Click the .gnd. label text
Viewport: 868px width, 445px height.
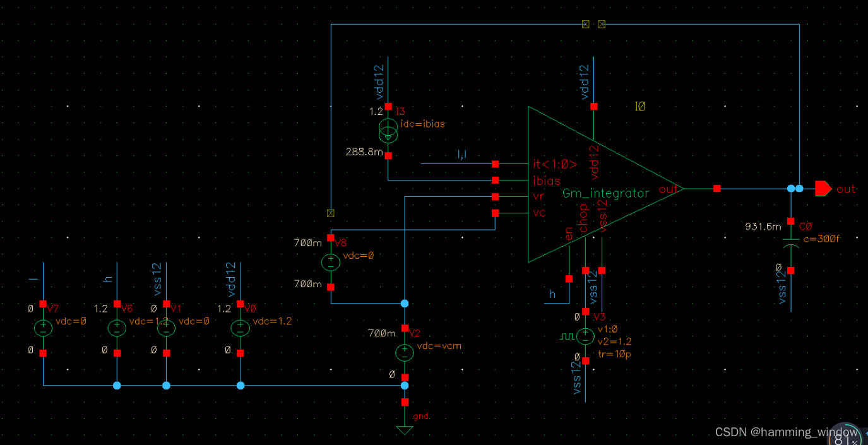click(x=421, y=417)
